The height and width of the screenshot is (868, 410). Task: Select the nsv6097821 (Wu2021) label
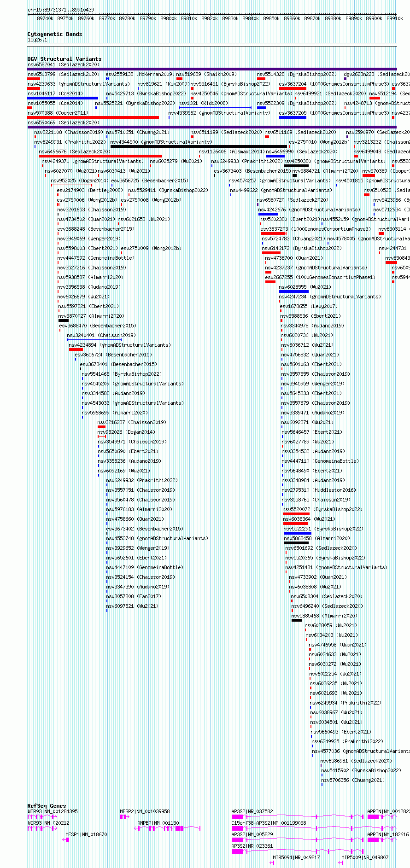pos(132,606)
